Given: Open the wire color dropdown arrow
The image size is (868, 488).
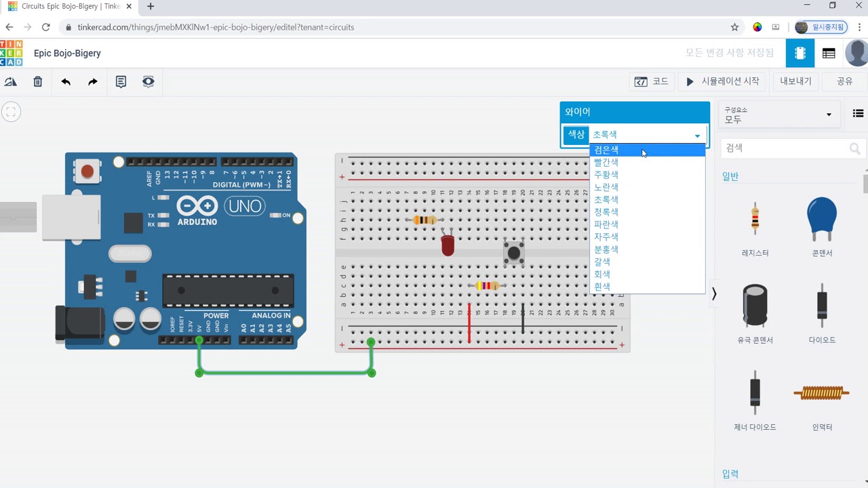Looking at the screenshot, I should tap(697, 136).
